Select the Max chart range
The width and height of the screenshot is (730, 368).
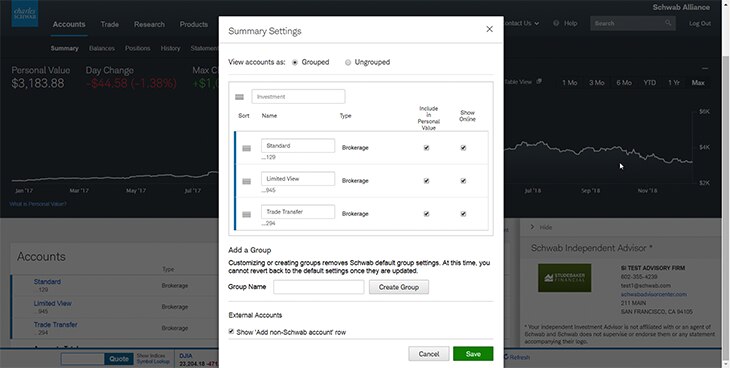[698, 83]
